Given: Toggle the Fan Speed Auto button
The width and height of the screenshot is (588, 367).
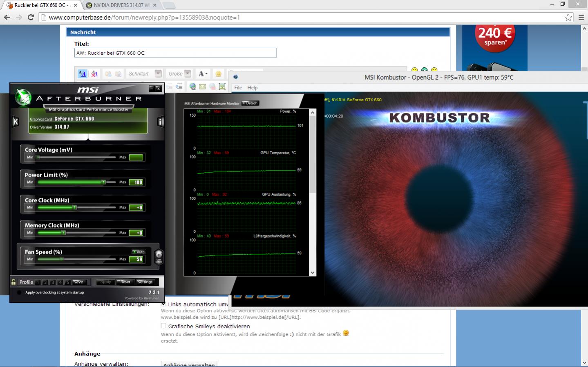Looking at the screenshot, I should tap(139, 251).
